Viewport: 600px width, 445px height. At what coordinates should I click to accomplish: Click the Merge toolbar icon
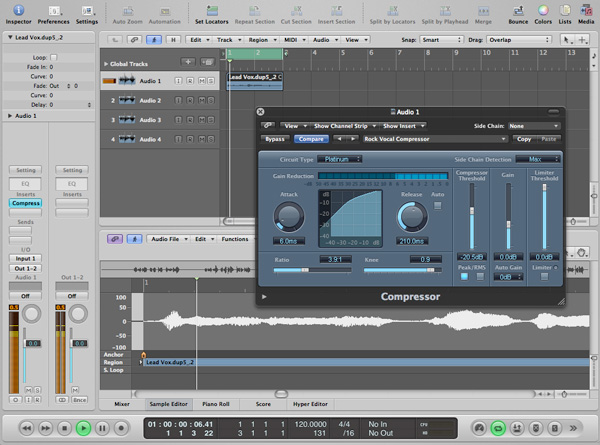[483, 11]
